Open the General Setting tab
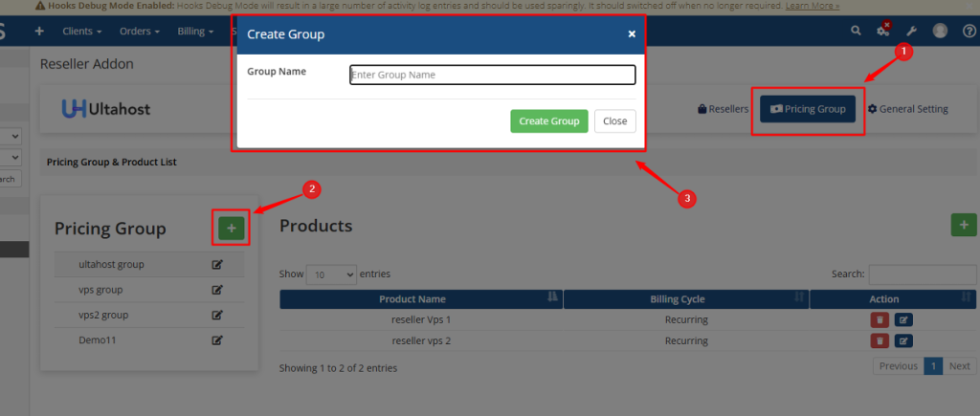Screen dimensions: 980x416 coord(907,109)
